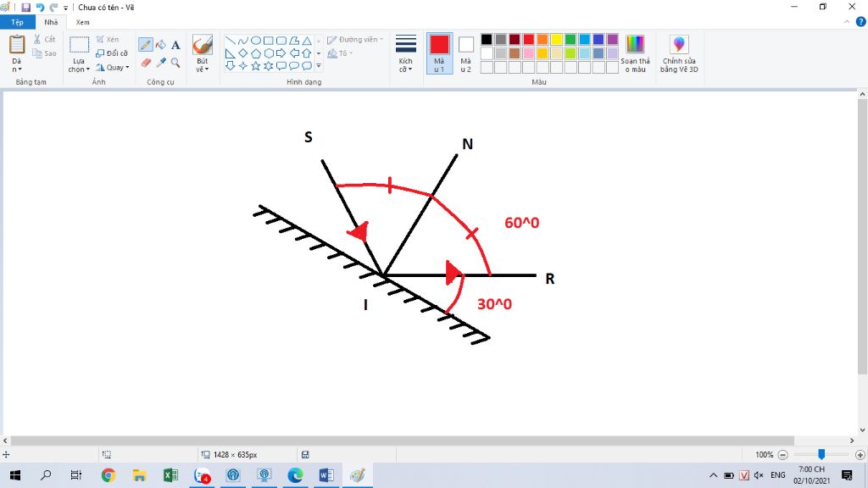868x488 pixels.
Task: Open Windows Start menu
Action: 15,475
